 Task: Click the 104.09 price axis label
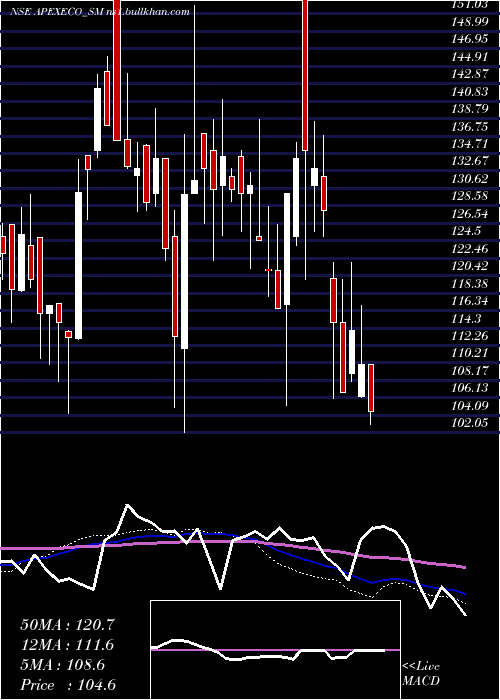[x=470, y=406]
